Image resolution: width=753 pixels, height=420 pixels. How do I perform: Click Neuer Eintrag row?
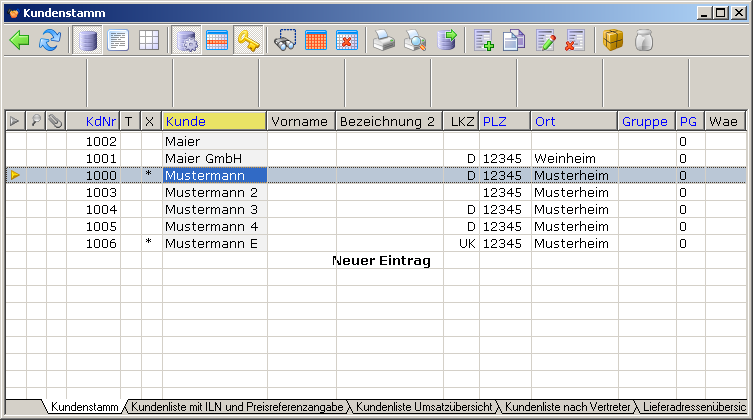380,261
